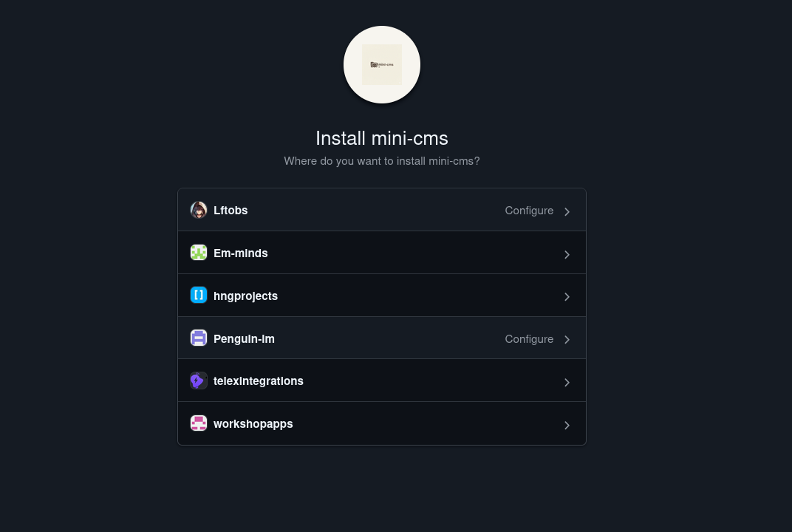The image size is (792, 532).
Task: Click the telexintegrations organization avatar icon
Action: pyautogui.click(x=199, y=381)
